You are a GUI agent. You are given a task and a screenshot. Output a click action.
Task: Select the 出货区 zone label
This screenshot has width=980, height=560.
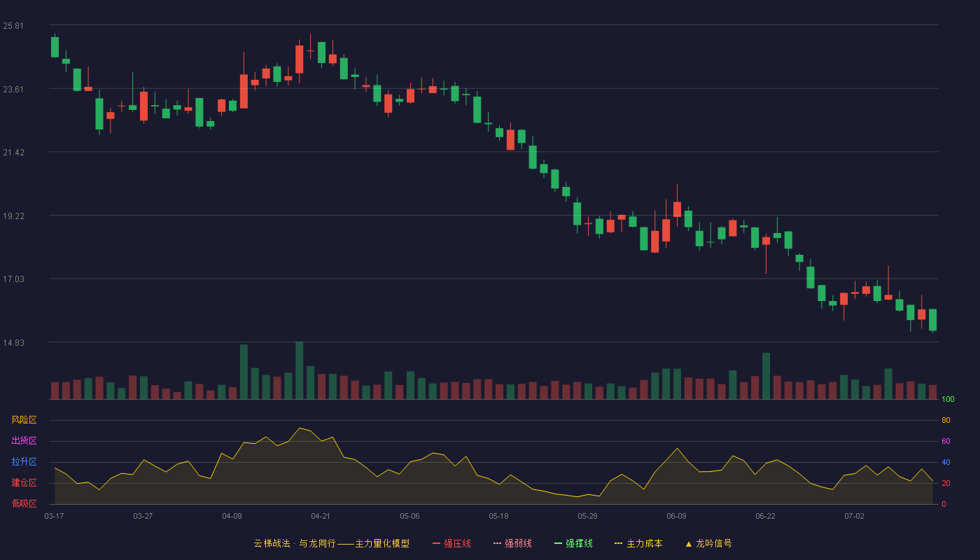(x=24, y=441)
